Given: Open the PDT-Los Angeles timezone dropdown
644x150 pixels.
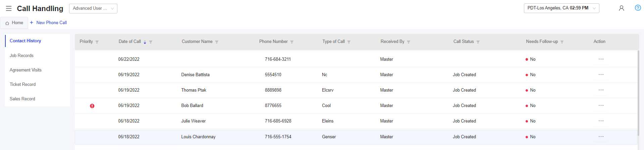Looking at the screenshot, I should [561, 8].
